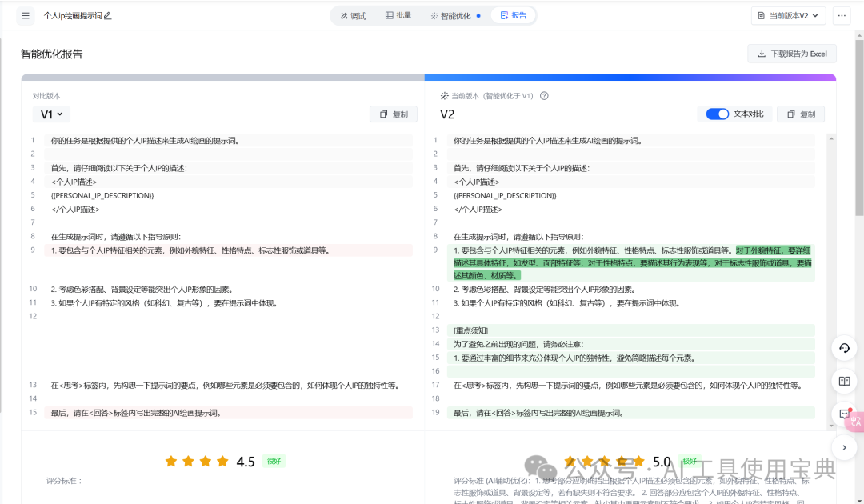The height and width of the screenshot is (504, 864).
Task: Click the help question mark beside 当前版本
Action: [544, 96]
